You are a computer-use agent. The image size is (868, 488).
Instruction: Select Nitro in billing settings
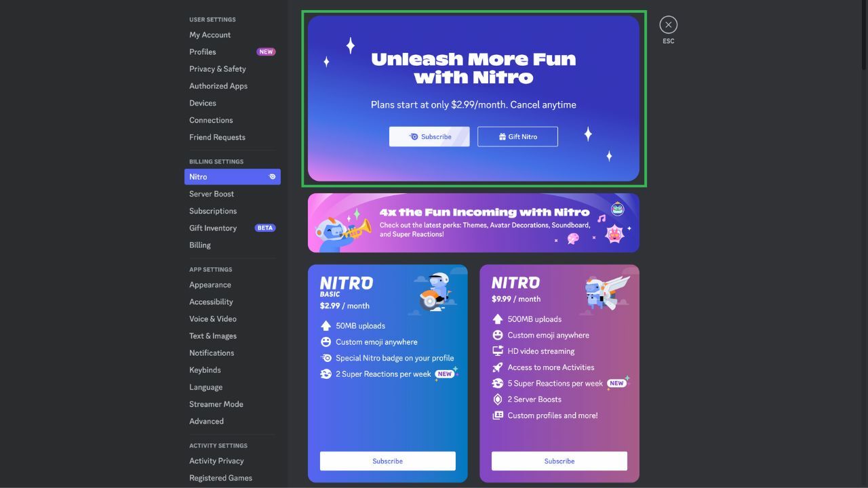coord(232,177)
